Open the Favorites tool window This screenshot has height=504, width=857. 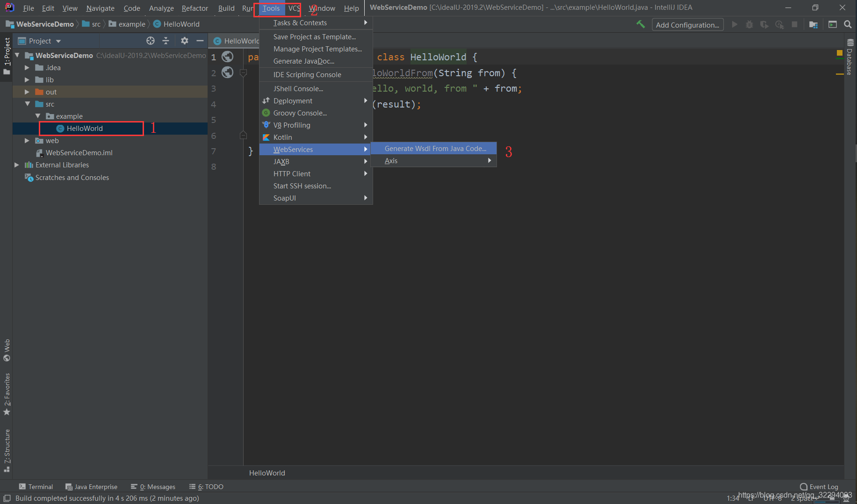[7, 395]
